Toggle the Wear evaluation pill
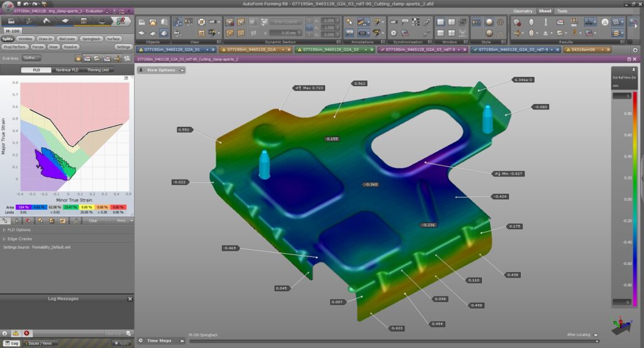The width and height of the screenshot is (644, 348). tap(53, 46)
